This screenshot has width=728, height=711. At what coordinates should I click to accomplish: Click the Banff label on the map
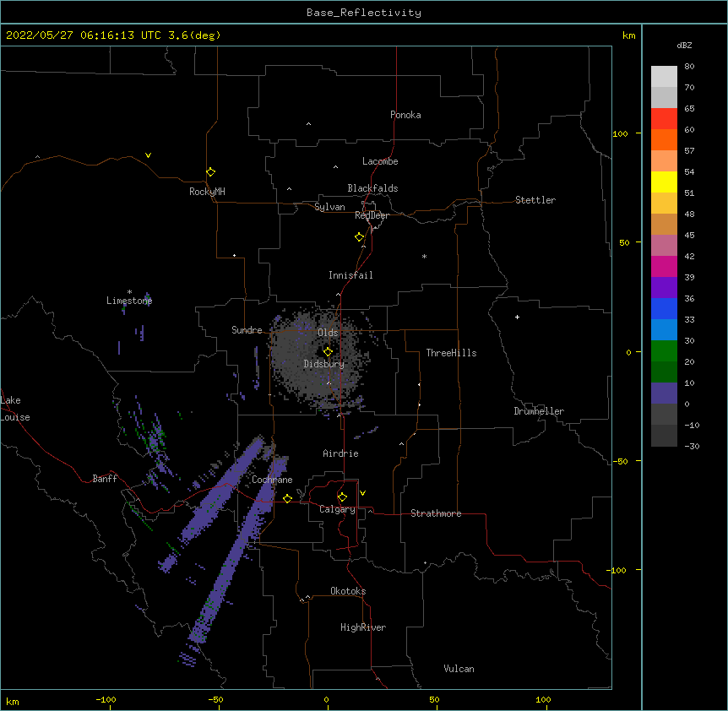coord(105,479)
